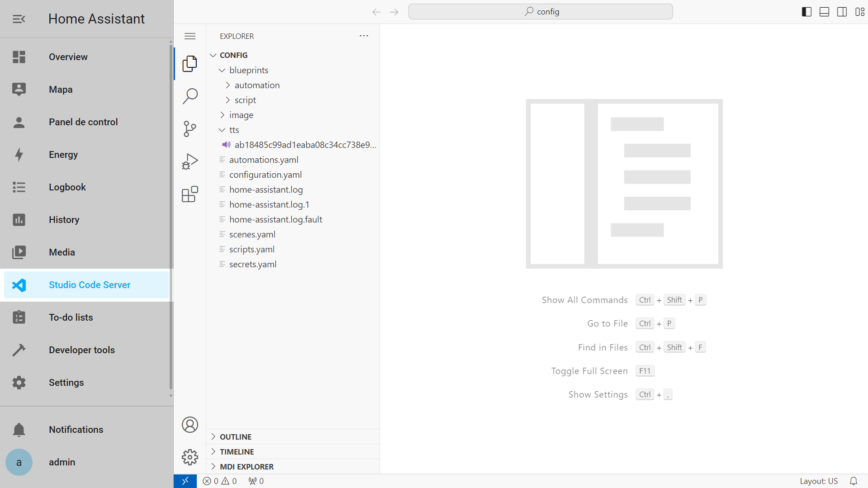Select the Media menu item

(86, 252)
